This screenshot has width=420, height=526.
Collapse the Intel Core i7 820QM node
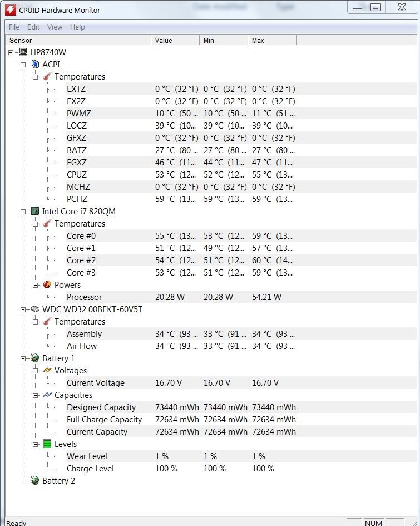pyautogui.click(x=23, y=212)
